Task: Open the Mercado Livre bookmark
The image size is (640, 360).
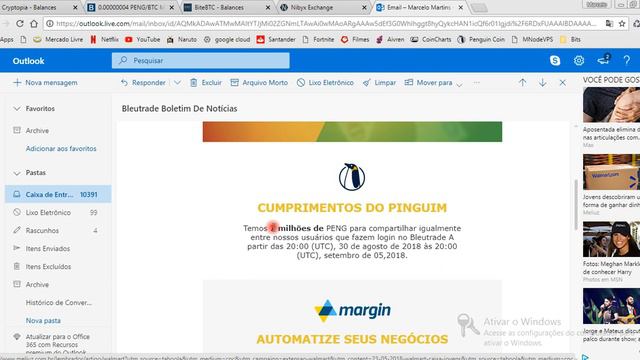Action: pos(58,39)
